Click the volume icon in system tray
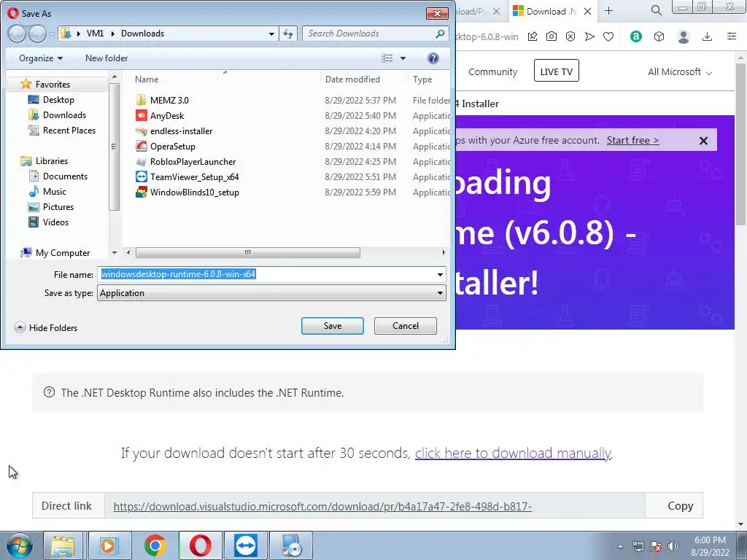Screen dimensions: 747x560 [x=673, y=546]
